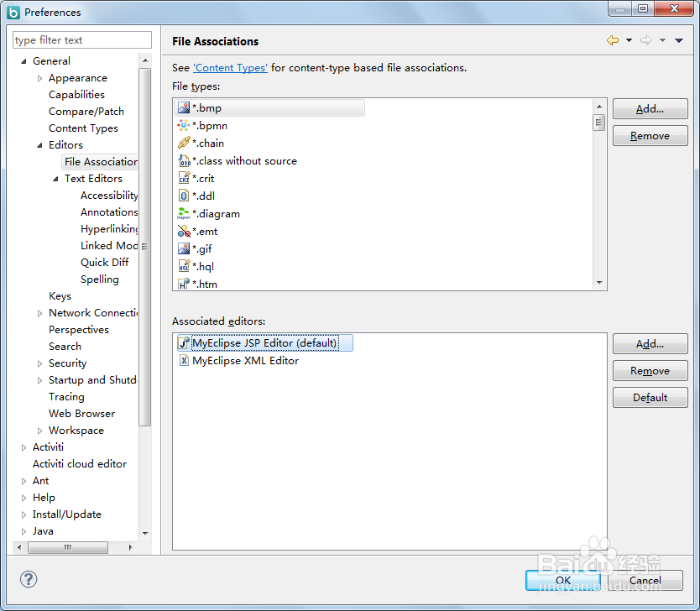
Task: Open Hyperlinking preference page
Action: 109,229
